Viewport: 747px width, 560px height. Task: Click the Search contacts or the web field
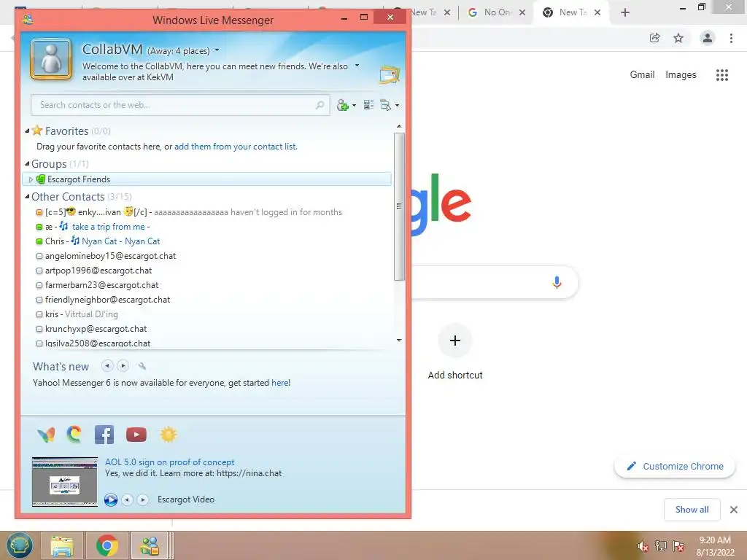180,105
